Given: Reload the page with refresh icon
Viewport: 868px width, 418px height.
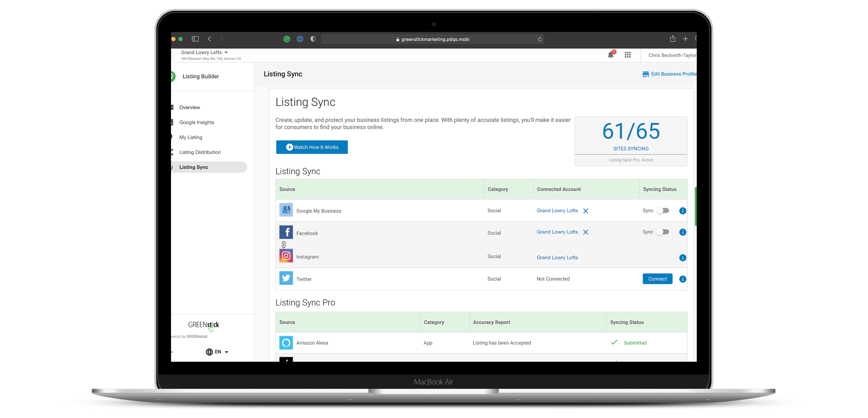Looking at the screenshot, I should [x=540, y=40].
